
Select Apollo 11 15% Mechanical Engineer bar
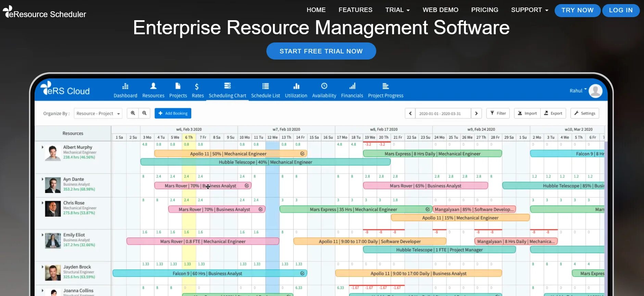tap(460, 218)
